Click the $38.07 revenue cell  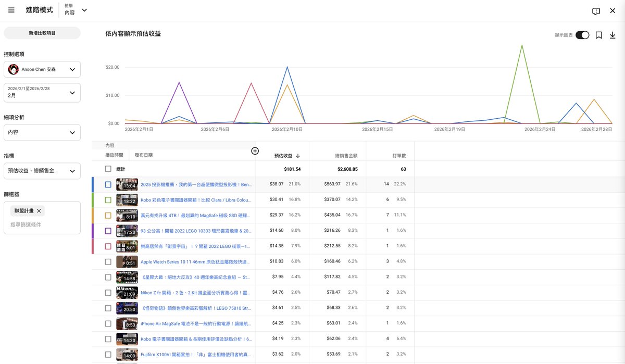coord(277,184)
